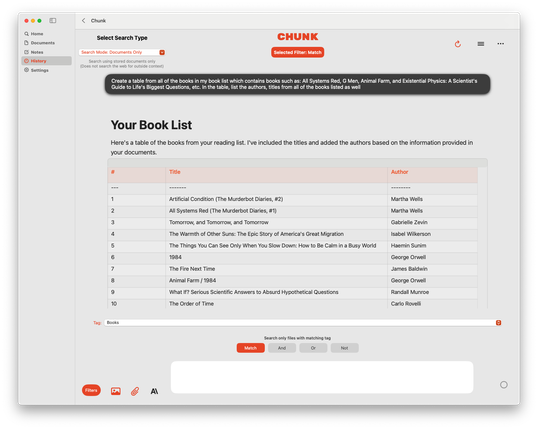Click the dark prompt message bubble
Image resolution: width=538 pixels, height=429 pixels.
[x=297, y=84]
